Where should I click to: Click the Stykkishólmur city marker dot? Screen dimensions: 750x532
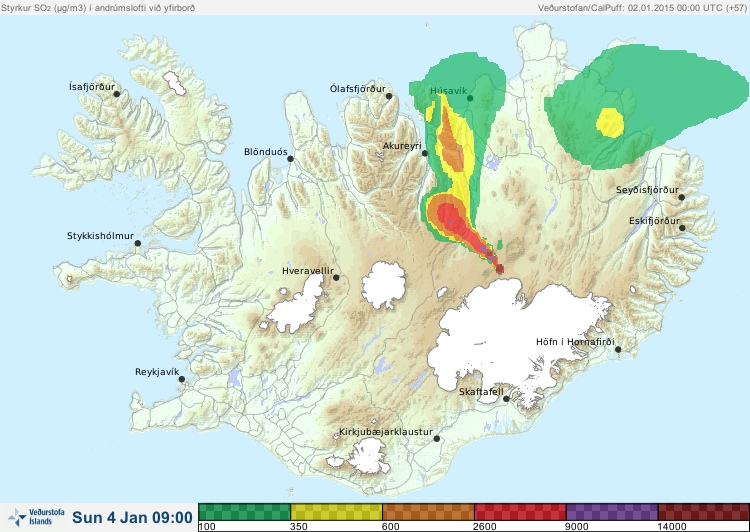click(x=138, y=244)
